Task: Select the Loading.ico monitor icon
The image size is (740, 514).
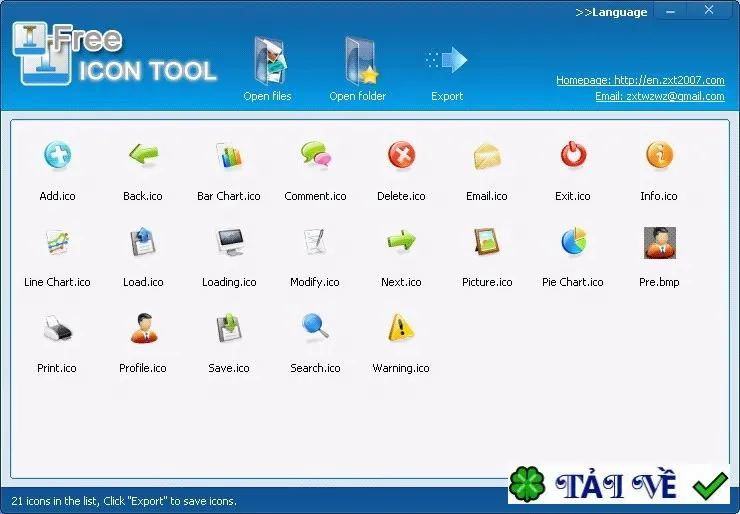Action: tap(230, 242)
